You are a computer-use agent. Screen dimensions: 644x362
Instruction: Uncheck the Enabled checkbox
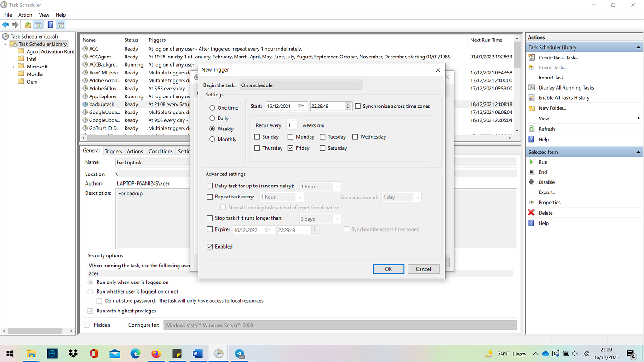(210, 246)
